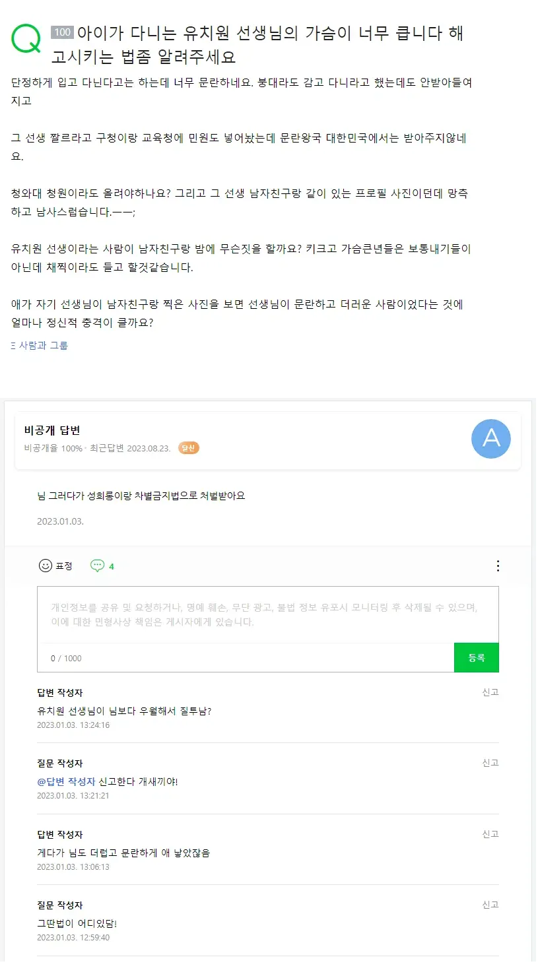Click the blue A answerer avatar
The image size is (538, 980).
tap(491, 438)
